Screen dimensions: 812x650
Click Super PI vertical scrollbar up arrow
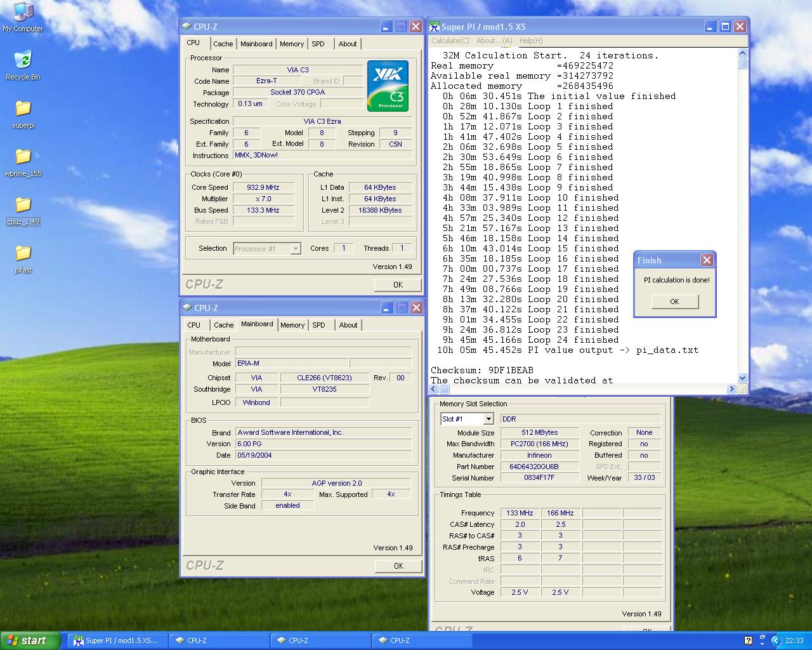tap(743, 53)
